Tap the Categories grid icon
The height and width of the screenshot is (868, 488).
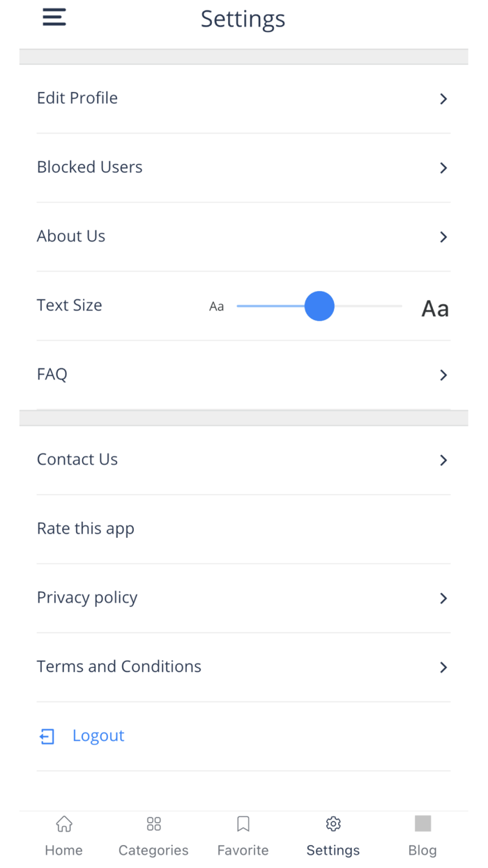coord(154,824)
